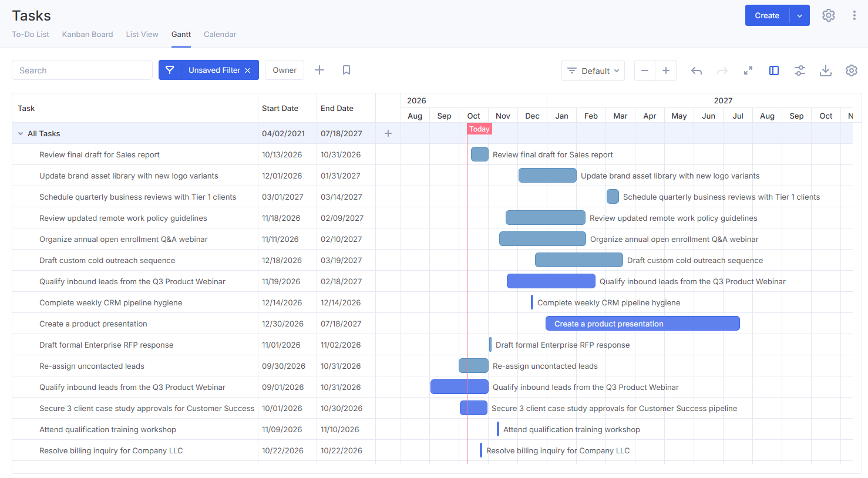Viewport: 868px width, 478px height.
Task: Select the Update brand asset library Gantt bar
Action: (x=547, y=176)
